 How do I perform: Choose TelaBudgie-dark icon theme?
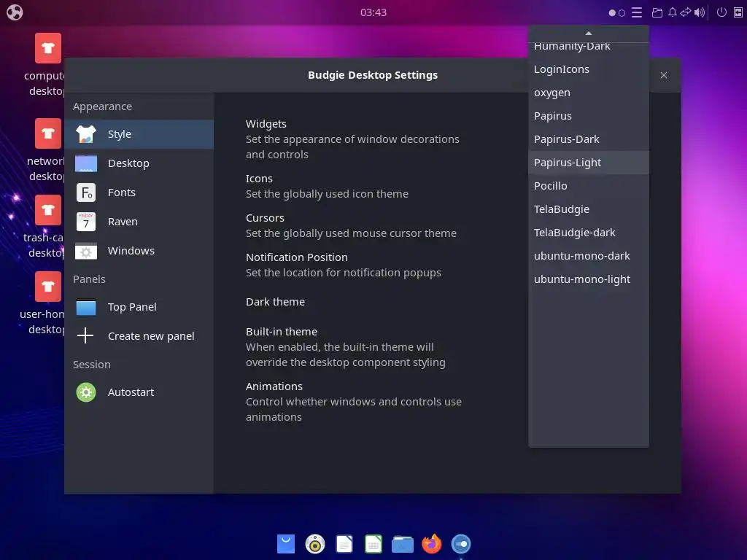point(589,233)
